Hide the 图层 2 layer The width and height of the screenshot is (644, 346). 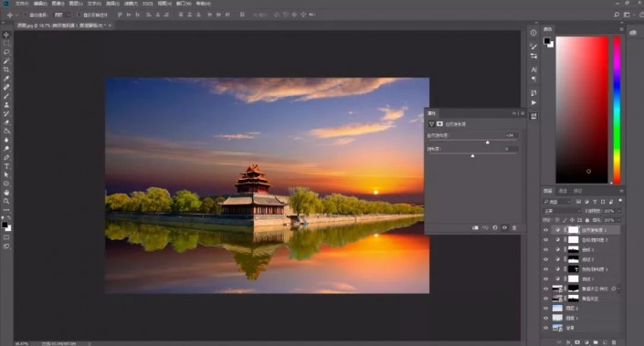tap(546, 309)
